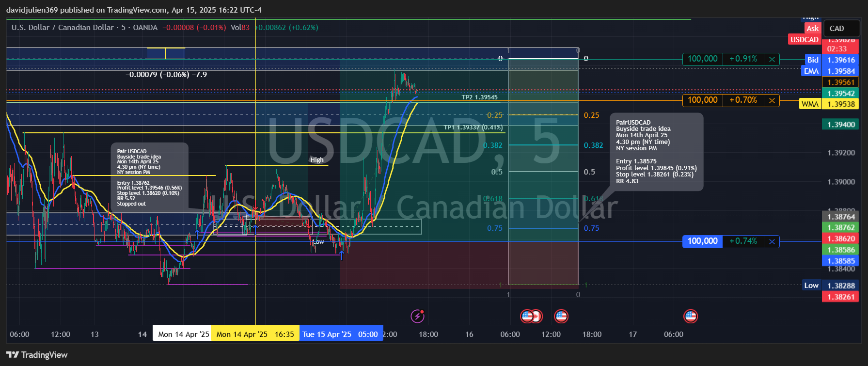This screenshot has height=366, width=868.
Task: Click the High label on the yellow line
Action: pyautogui.click(x=317, y=160)
